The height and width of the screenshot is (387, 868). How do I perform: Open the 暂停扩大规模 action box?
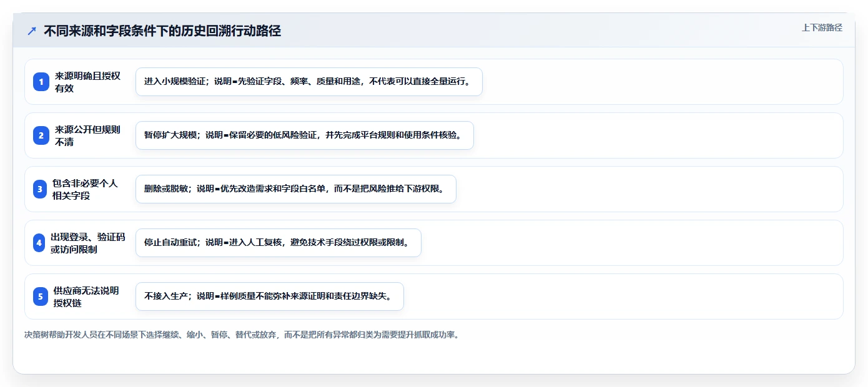[x=305, y=135]
